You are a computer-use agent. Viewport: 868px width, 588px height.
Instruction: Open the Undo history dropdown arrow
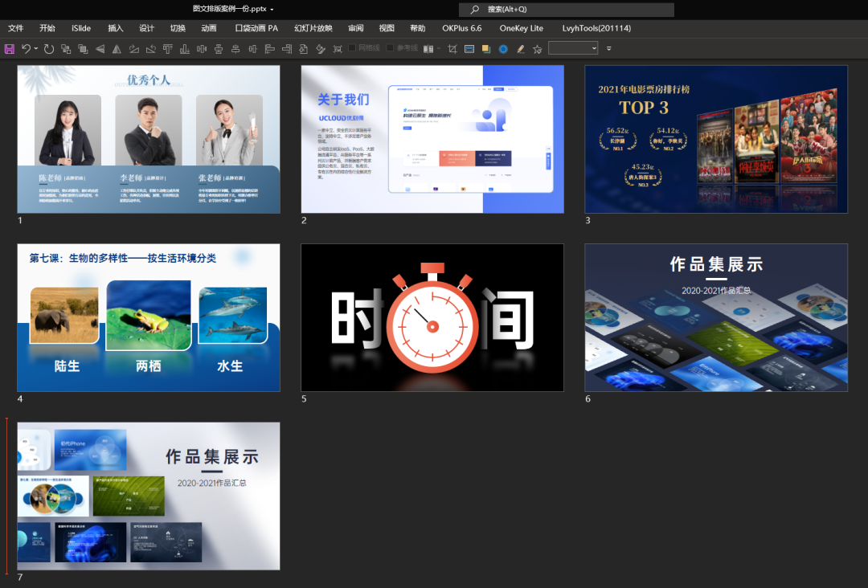36,49
